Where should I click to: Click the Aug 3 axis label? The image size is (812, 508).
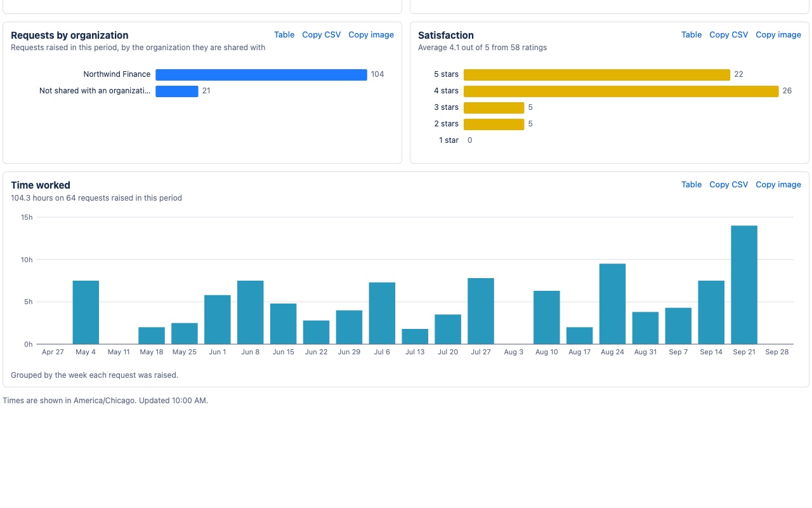pyautogui.click(x=514, y=352)
